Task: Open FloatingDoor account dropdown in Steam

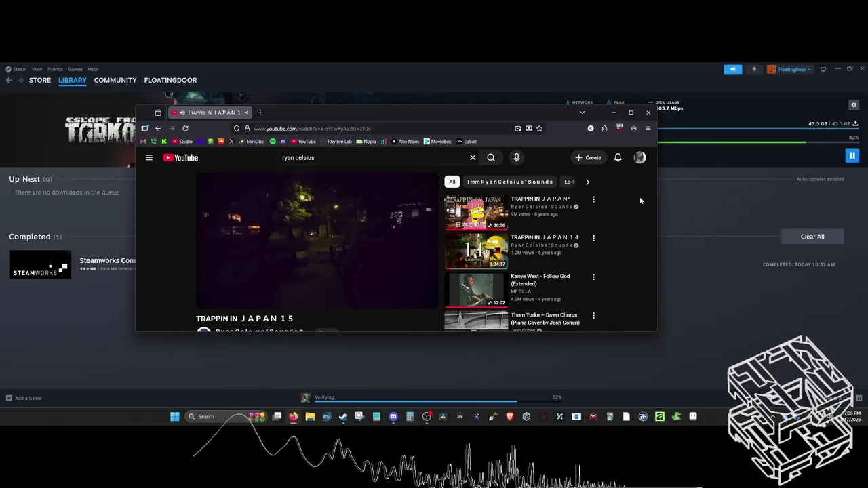Action: click(x=790, y=69)
